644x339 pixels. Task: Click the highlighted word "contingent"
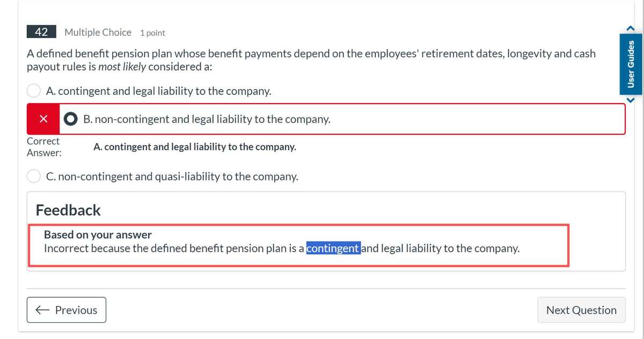[333, 248]
